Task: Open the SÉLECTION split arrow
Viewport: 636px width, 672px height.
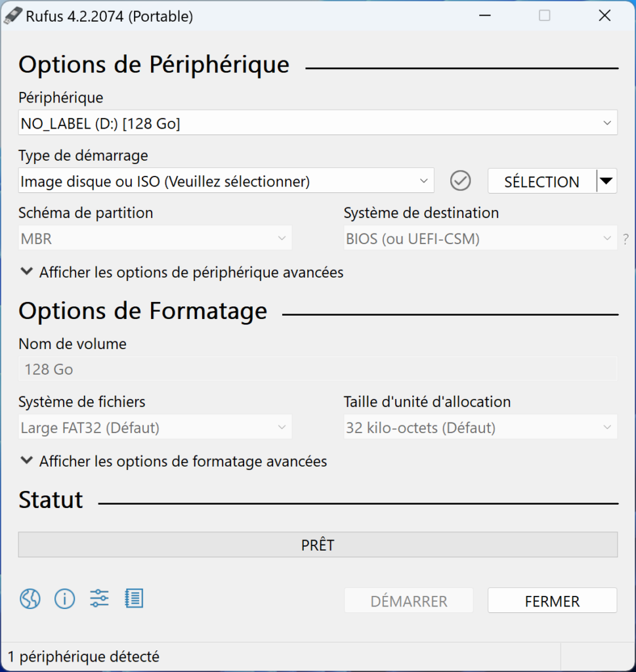Action: coord(606,181)
